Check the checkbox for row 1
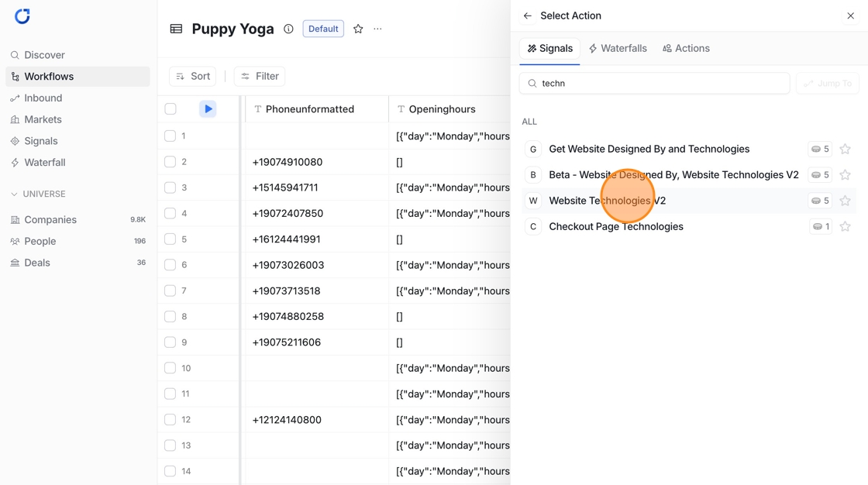The height and width of the screenshot is (485, 868). tap(170, 136)
